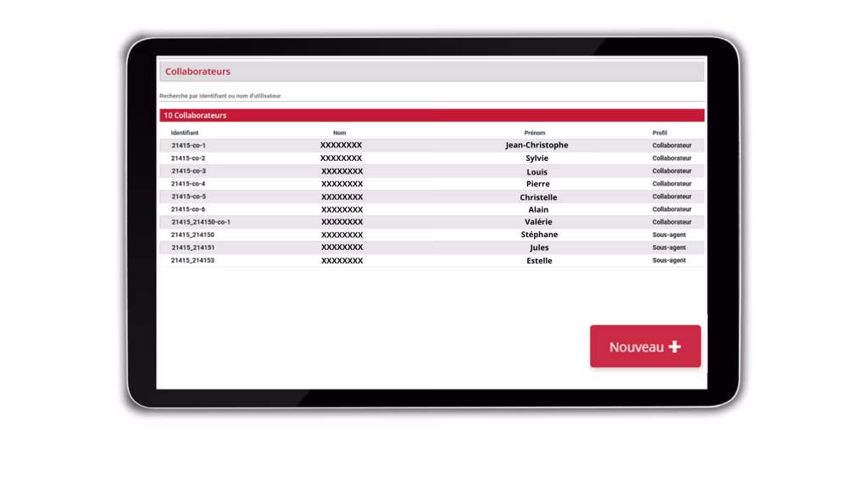
Task: Open Estelle's sous-agent entry
Action: [539, 261]
